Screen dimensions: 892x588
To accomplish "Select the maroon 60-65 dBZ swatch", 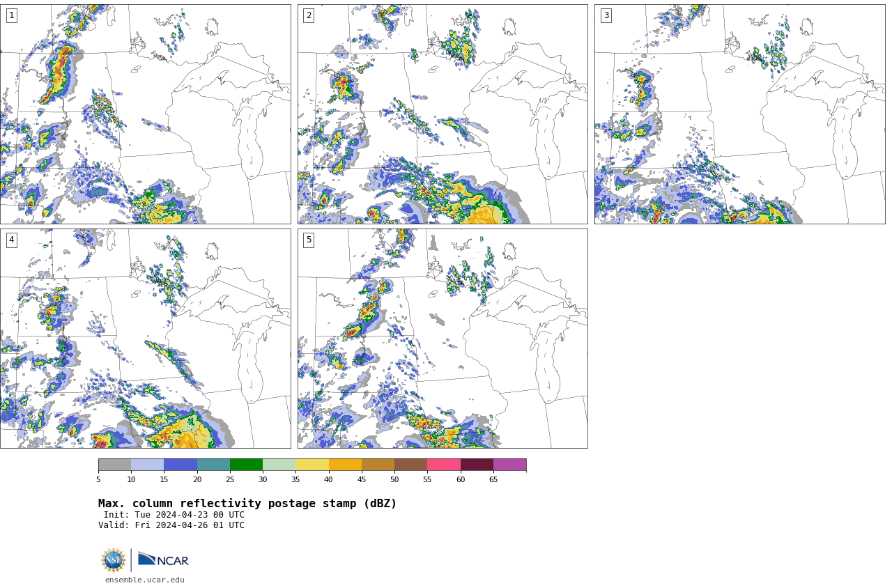I will click(x=477, y=465).
